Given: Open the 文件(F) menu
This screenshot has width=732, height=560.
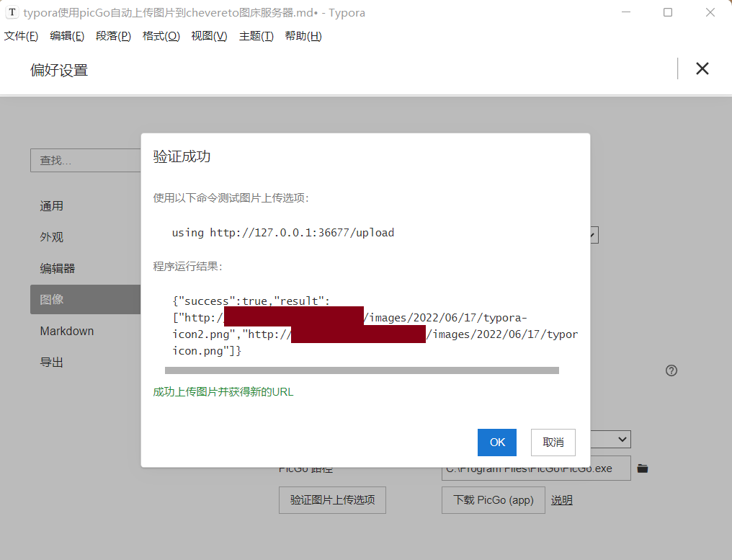Looking at the screenshot, I should [x=21, y=36].
